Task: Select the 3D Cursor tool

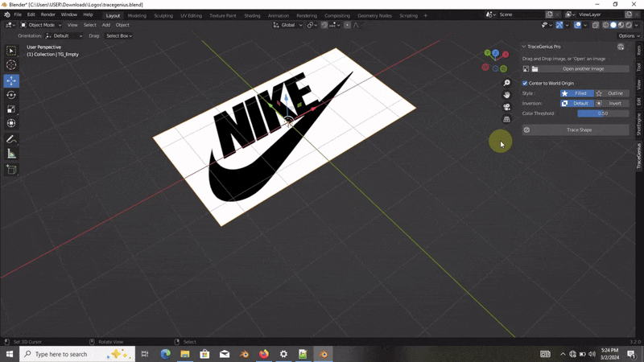Action: [11, 65]
